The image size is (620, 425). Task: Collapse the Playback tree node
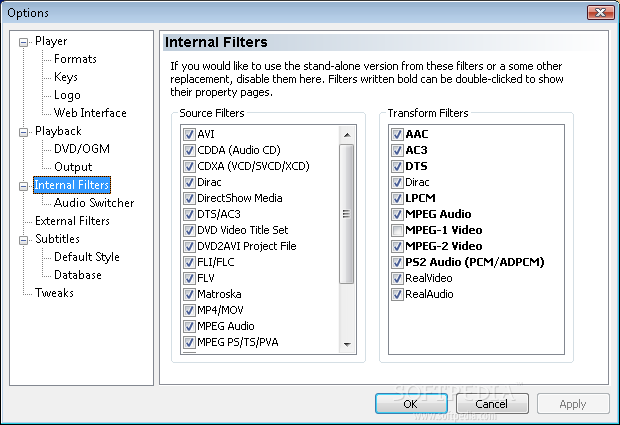(24, 132)
